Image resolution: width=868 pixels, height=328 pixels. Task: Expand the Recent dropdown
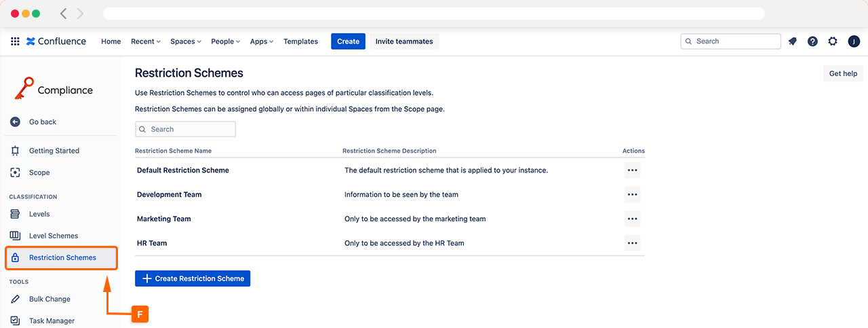(146, 41)
